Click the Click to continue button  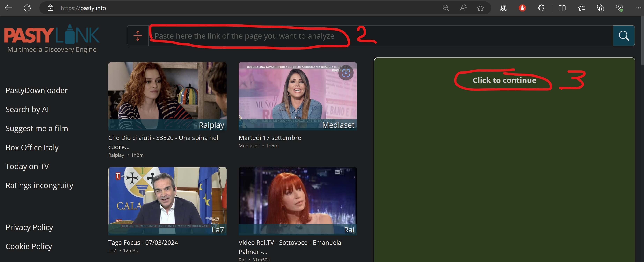click(x=504, y=80)
